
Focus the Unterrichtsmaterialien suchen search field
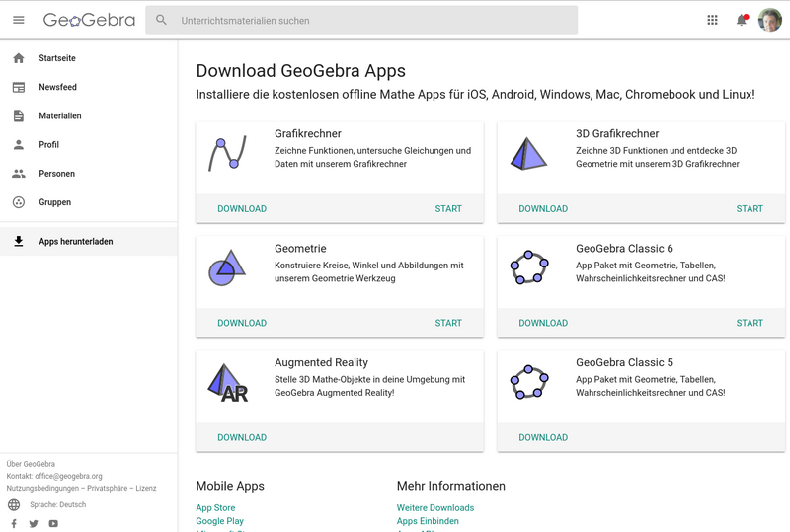361,20
